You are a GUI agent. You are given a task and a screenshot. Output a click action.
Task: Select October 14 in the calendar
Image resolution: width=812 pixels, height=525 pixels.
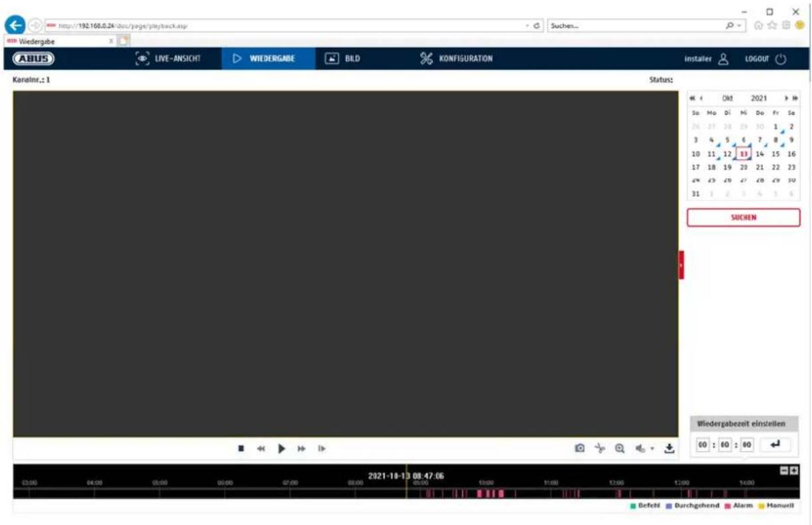(760, 154)
